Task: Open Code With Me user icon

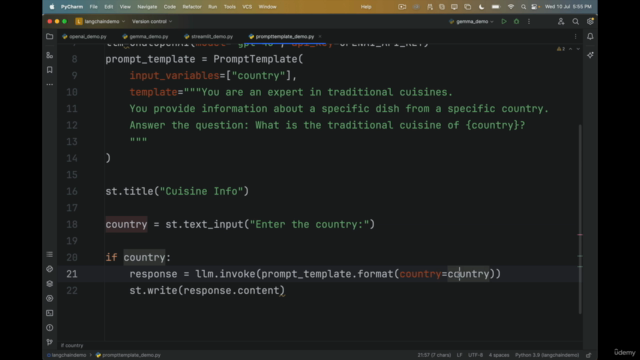Action: click(561, 21)
